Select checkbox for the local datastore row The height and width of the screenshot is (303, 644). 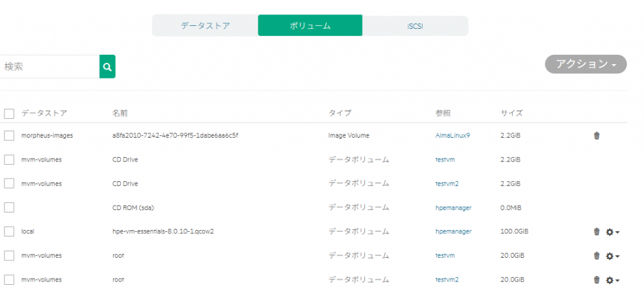(9, 231)
